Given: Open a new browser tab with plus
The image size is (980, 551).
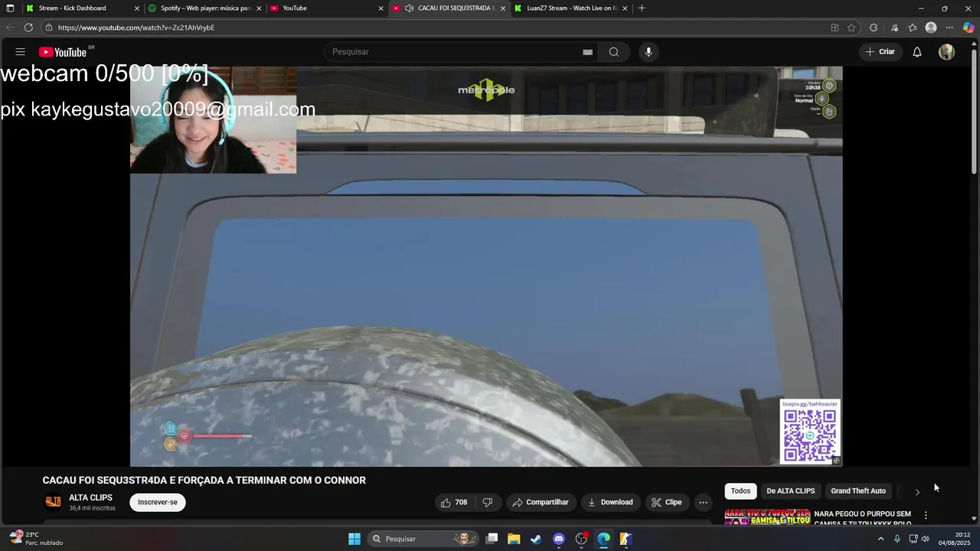Looking at the screenshot, I should pos(642,8).
